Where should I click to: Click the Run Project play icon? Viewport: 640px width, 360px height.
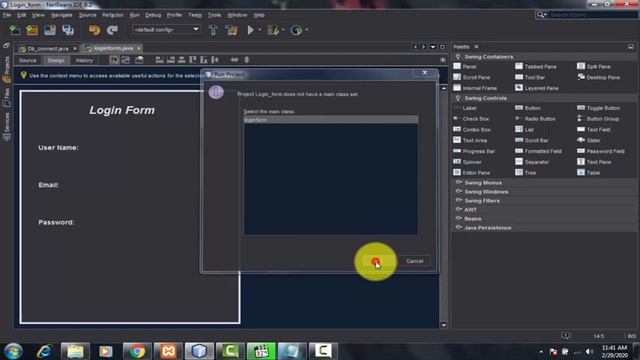(251, 30)
